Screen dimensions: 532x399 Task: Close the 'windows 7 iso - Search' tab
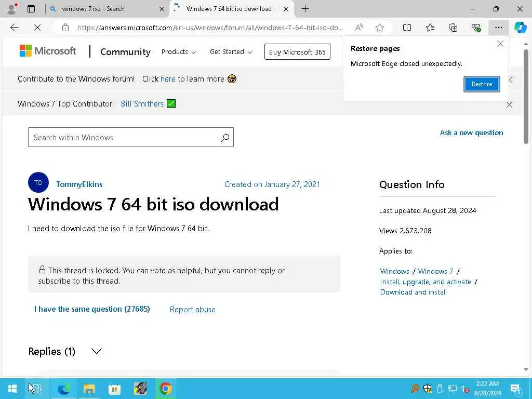tap(162, 9)
